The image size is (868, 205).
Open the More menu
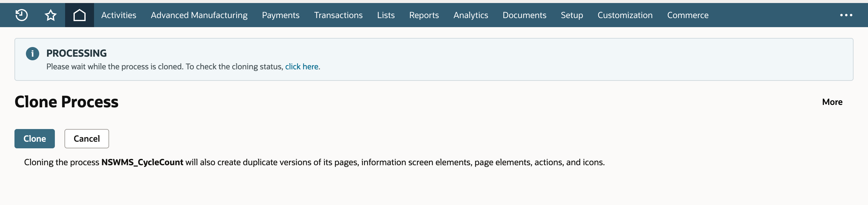[832, 102]
